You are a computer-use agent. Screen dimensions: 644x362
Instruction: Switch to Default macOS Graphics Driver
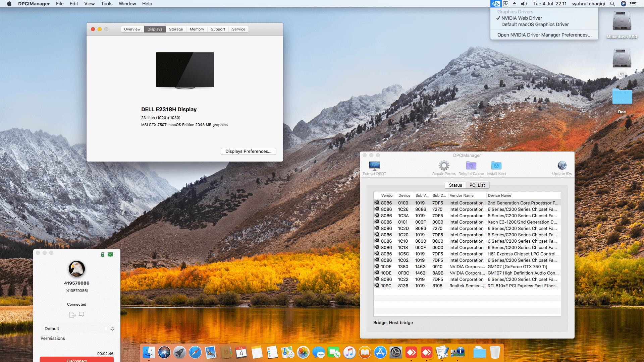pyautogui.click(x=535, y=24)
